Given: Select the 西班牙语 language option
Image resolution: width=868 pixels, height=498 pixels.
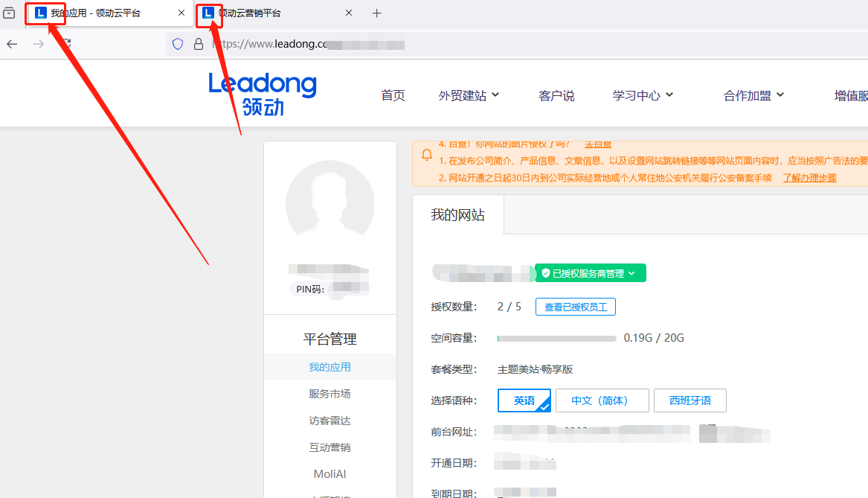Looking at the screenshot, I should (x=689, y=400).
